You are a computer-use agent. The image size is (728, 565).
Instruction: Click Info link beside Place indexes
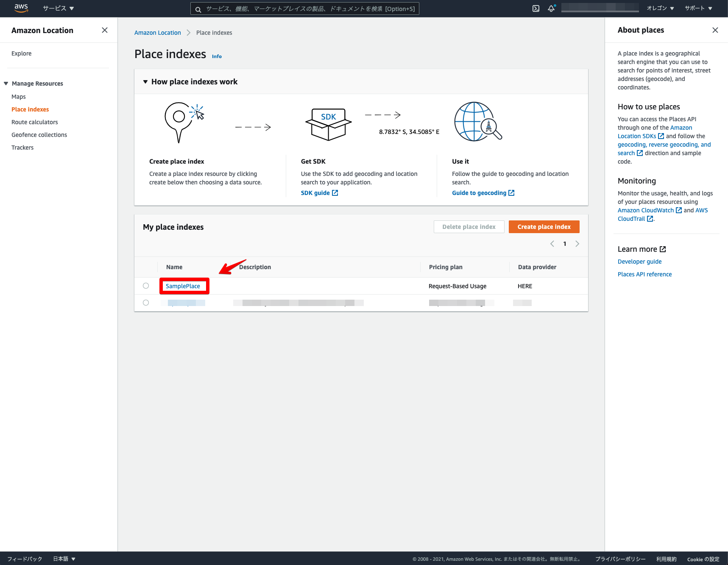point(217,56)
